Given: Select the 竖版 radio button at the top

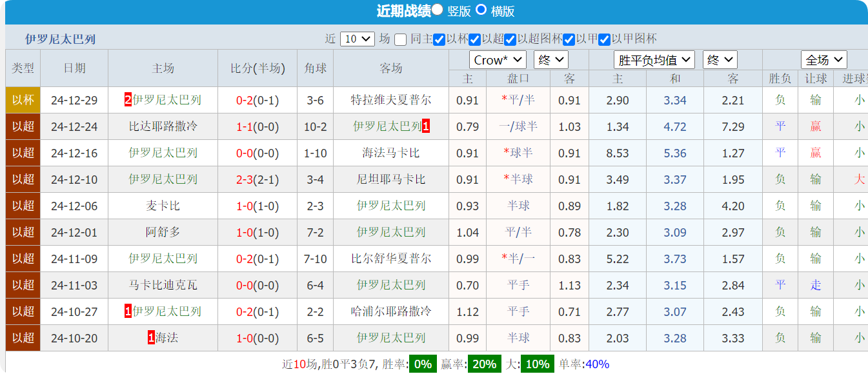Looking at the screenshot, I should click(438, 10).
